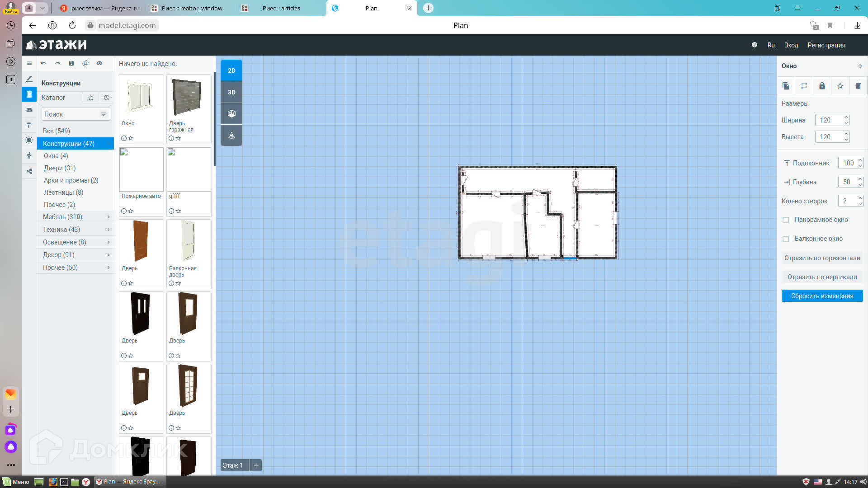Viewport: 868px width, 488px height.
Task: Add Окно item to favorites star
Action: point(131,138)
